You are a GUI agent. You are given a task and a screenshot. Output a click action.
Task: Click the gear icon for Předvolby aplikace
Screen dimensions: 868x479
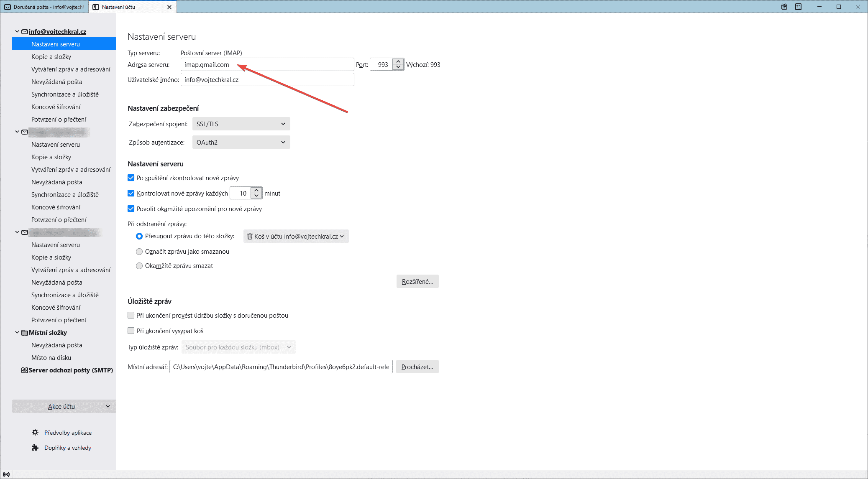tap(35, 432)
